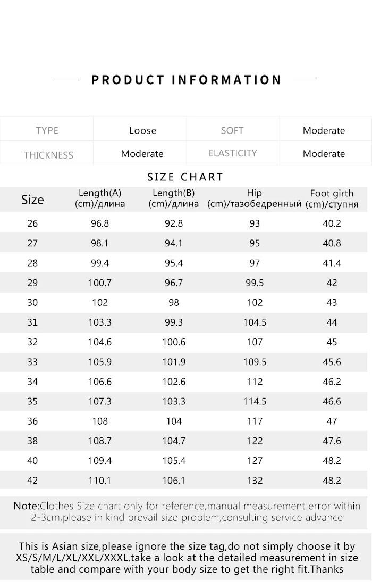Click the Length(B) column header

tap(173, 198)
